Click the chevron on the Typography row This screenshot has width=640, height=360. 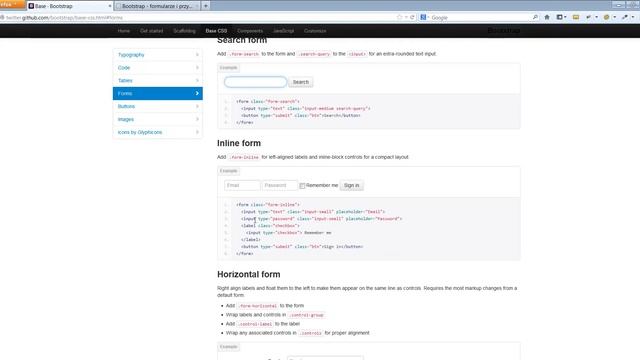(197, 55)
